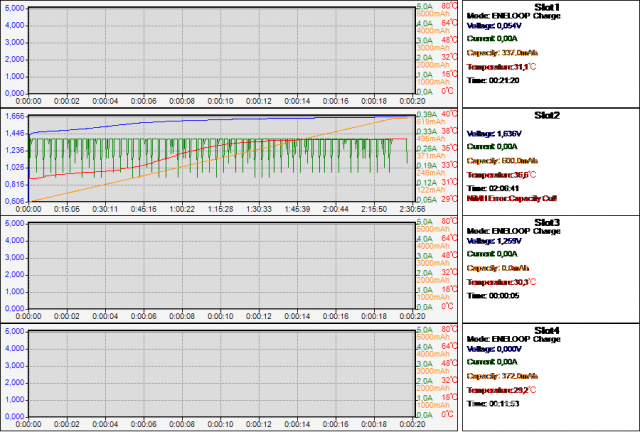Image resolution: width=640 pixels, height=432 pixels.
Task: Select the Slot4 heading
Action: click(547, 330)
